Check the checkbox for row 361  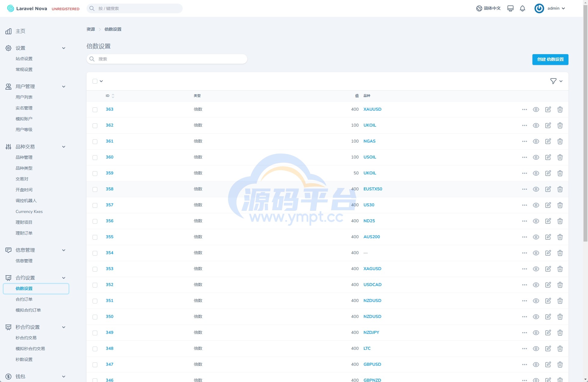point(95,142)
